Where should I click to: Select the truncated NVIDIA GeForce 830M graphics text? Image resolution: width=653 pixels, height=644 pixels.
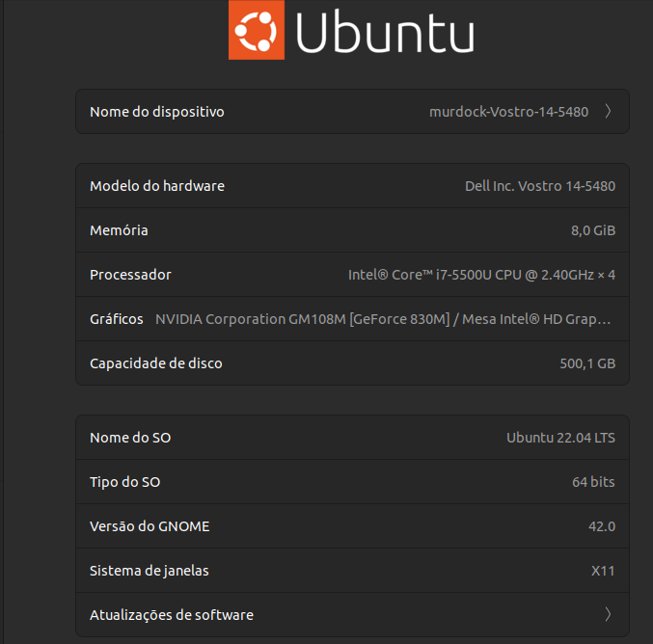click(x=383, y=319)
